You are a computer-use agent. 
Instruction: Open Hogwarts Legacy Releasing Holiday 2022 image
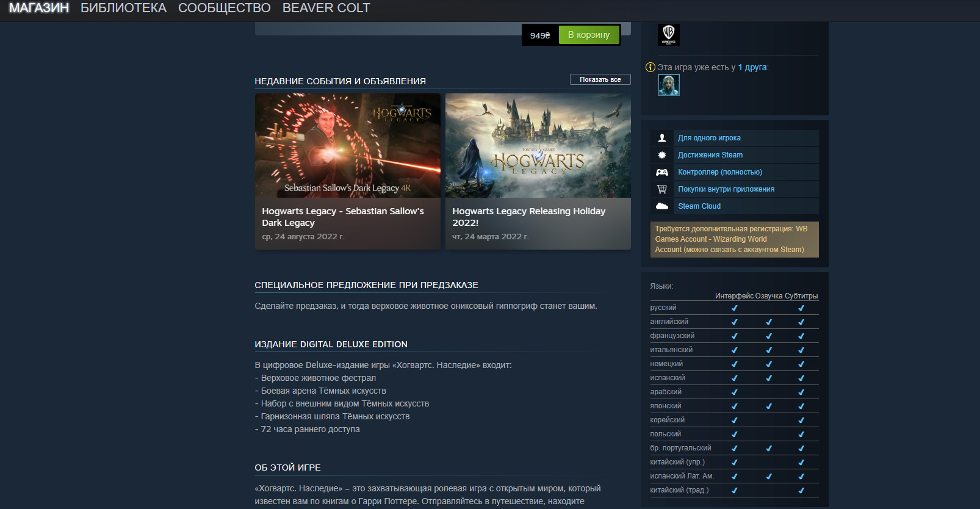pos(538,145)
